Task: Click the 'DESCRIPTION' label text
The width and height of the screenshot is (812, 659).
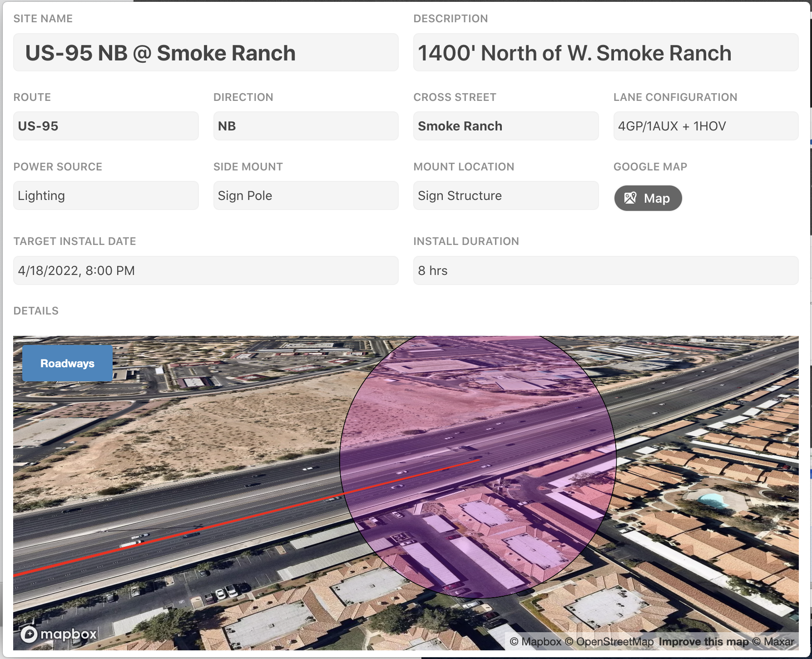Action: tap(451, 19)
